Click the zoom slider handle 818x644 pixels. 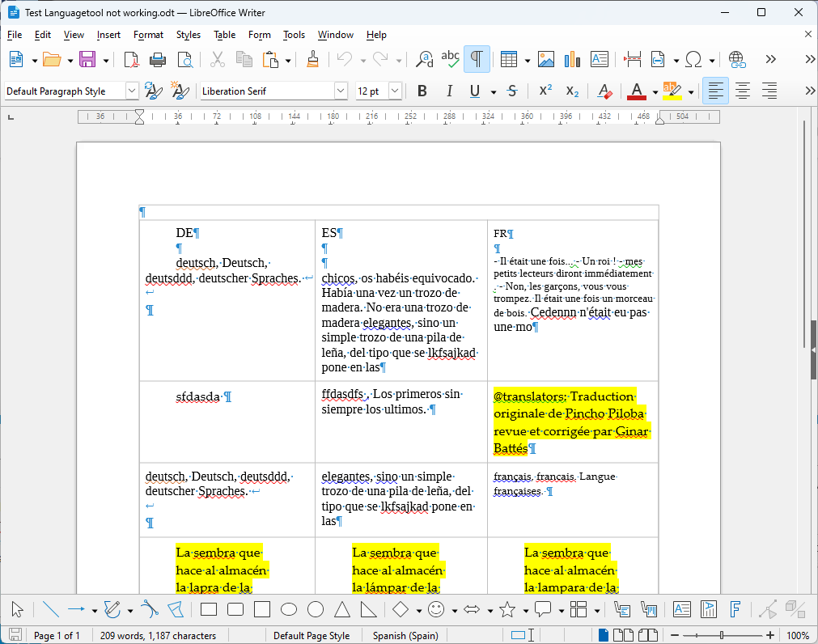coord(722,635)
